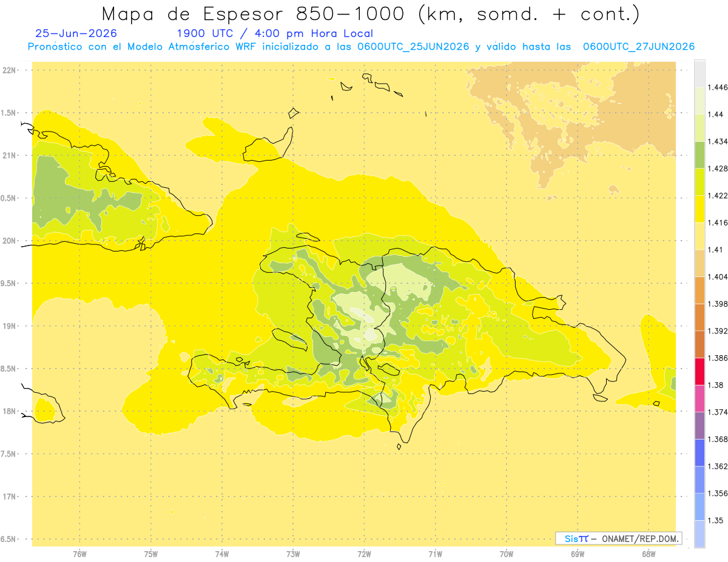Click the legend value 1.416
728x562 pixels.
click(x=718, y=223)
